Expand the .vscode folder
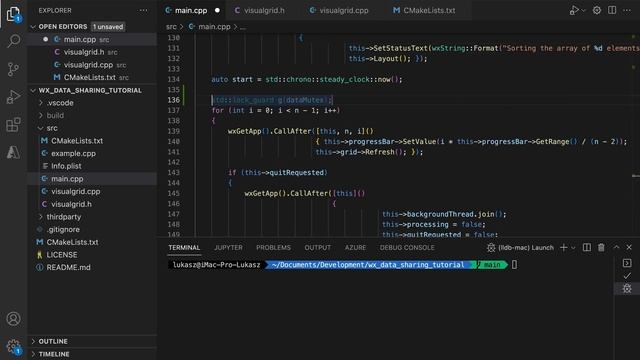640x360 pixels. 60,103
